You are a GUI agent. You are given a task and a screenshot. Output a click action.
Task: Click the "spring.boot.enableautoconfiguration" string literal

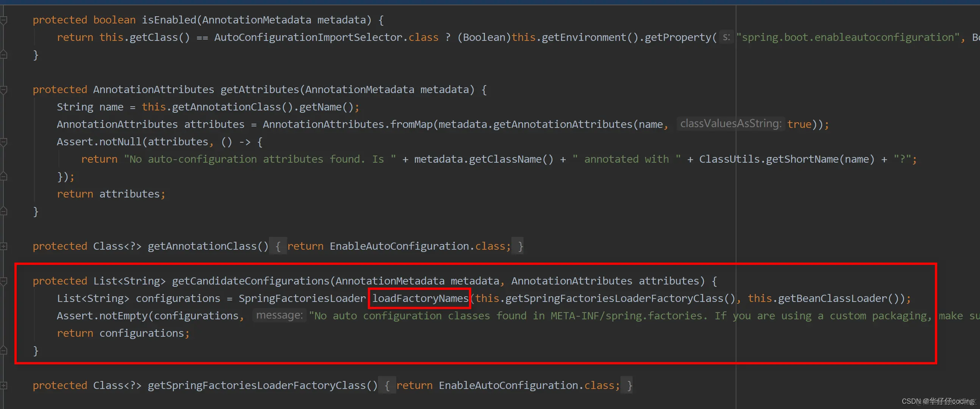848,37
